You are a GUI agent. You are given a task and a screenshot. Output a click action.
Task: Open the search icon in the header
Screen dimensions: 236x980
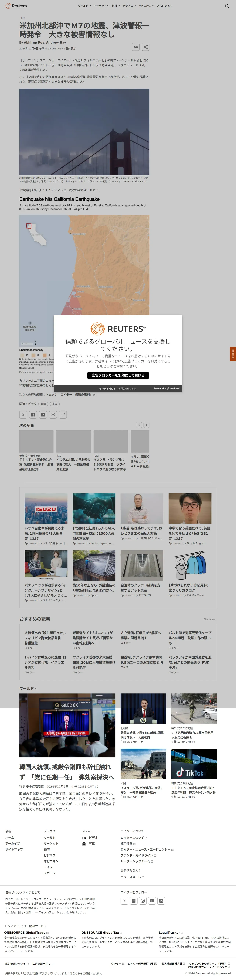pos(227,6)
